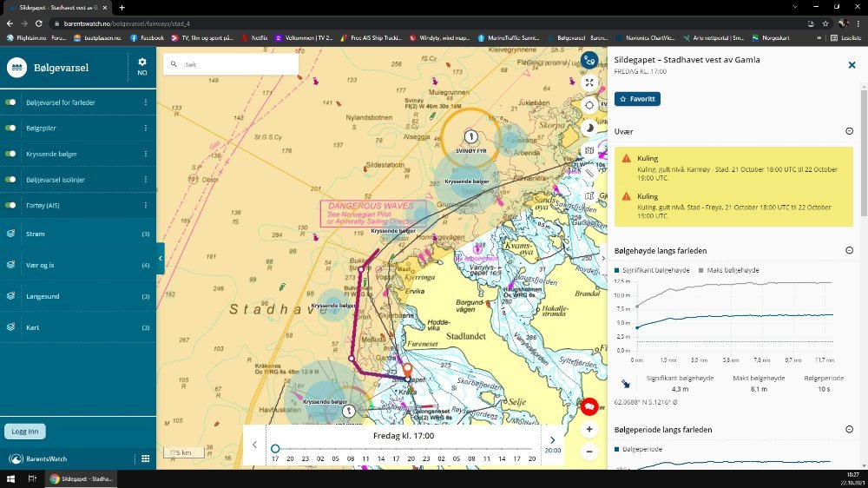Center map on my location
The height and width of the screenshot is (488, 868).
[589, 105]
